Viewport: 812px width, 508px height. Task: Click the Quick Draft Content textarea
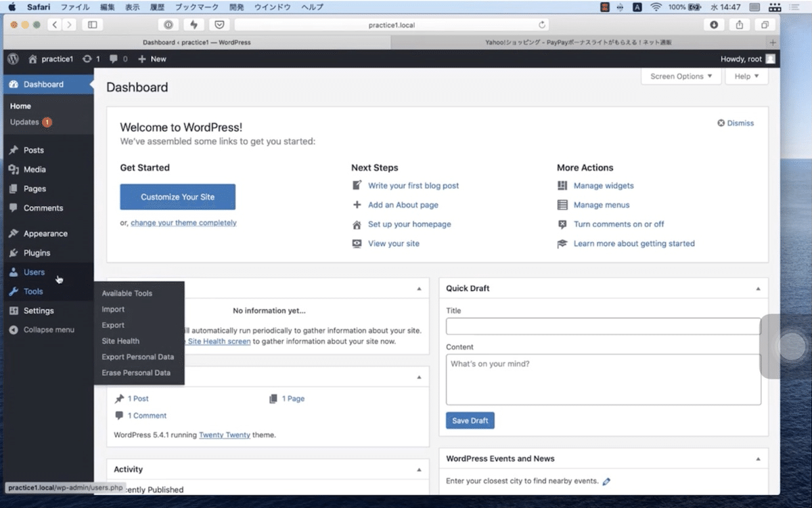click(x=604, y=379)
